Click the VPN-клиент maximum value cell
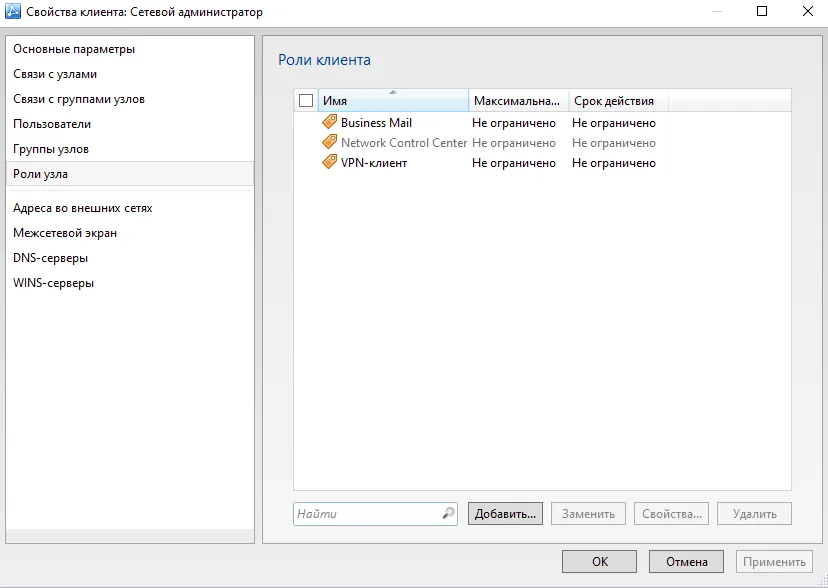The image size is (828, 588). [x=514, y=163]
